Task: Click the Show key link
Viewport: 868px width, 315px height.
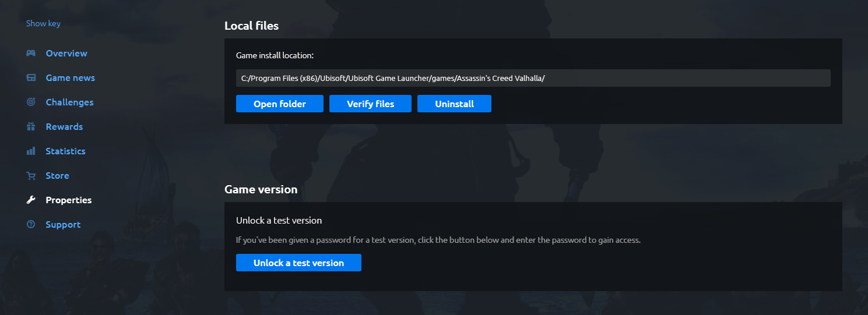Action: coord(43,24)
